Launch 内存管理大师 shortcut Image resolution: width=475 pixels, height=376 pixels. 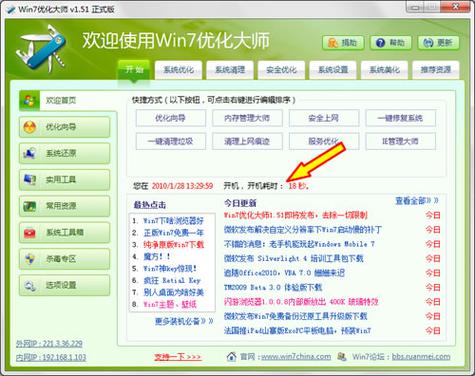click(247, 118)
